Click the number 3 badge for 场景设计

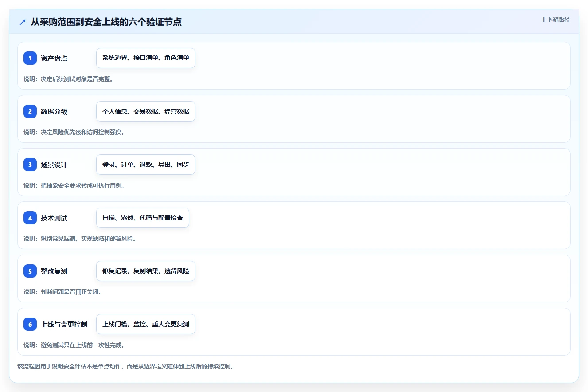tap(30, 165)
